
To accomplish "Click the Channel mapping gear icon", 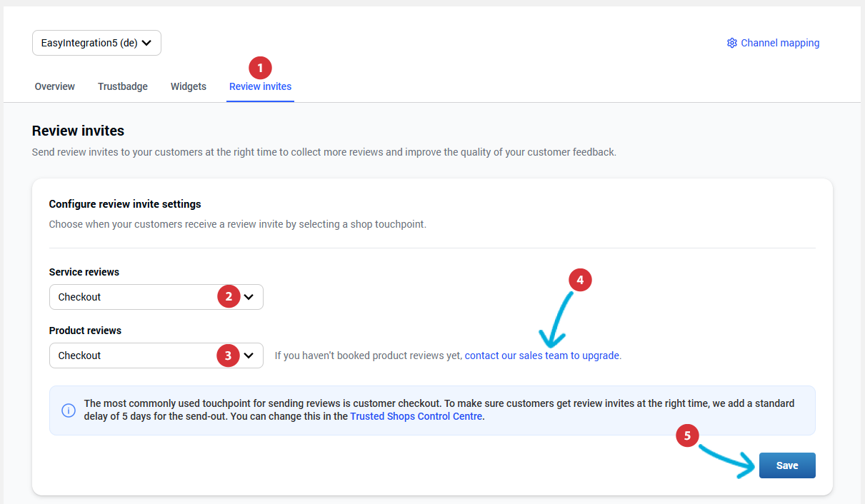I will pyautogui.click(x=731, y=43).
